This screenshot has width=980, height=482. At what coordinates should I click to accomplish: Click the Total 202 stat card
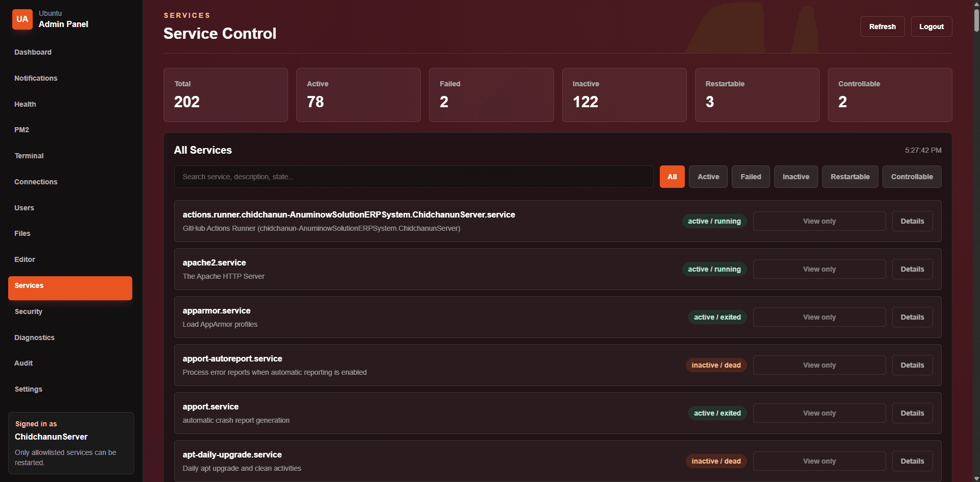pos(226,95)
